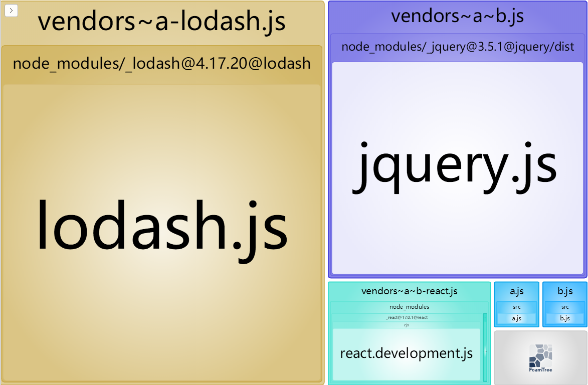
Task: Click the jquery.js module block
Action: pos(458,168)
